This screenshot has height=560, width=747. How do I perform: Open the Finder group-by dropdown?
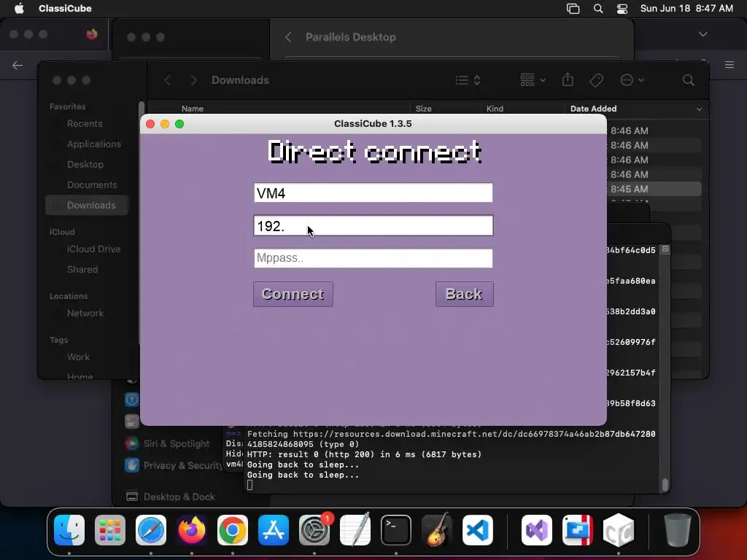tap(533, 80)
